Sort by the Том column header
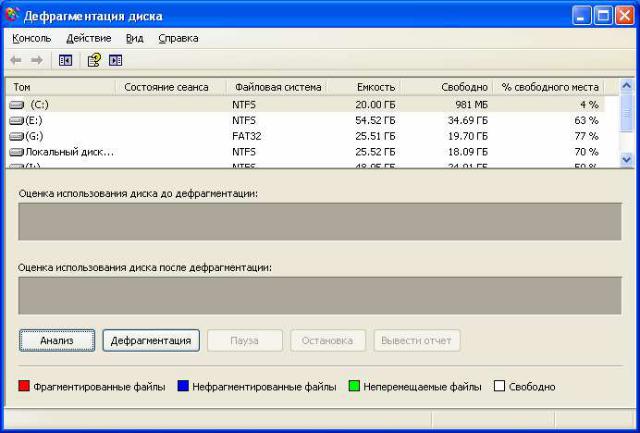 point(60,87)
